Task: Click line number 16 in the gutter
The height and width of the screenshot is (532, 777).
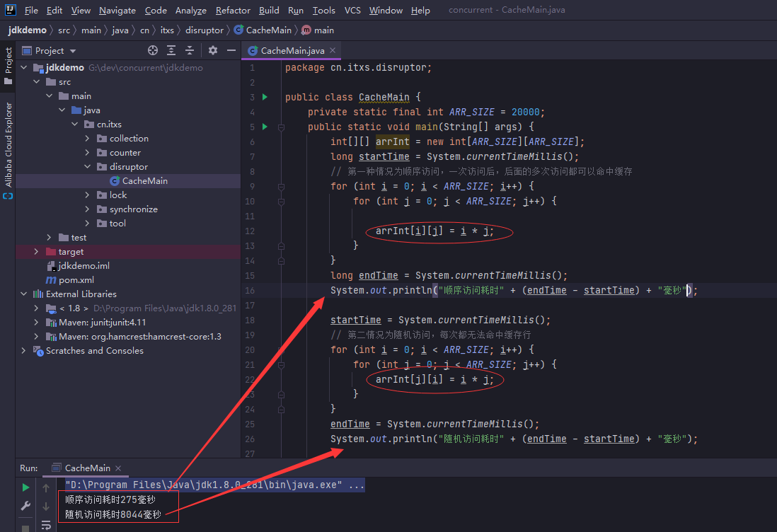Action: click(x=250, y=290)
